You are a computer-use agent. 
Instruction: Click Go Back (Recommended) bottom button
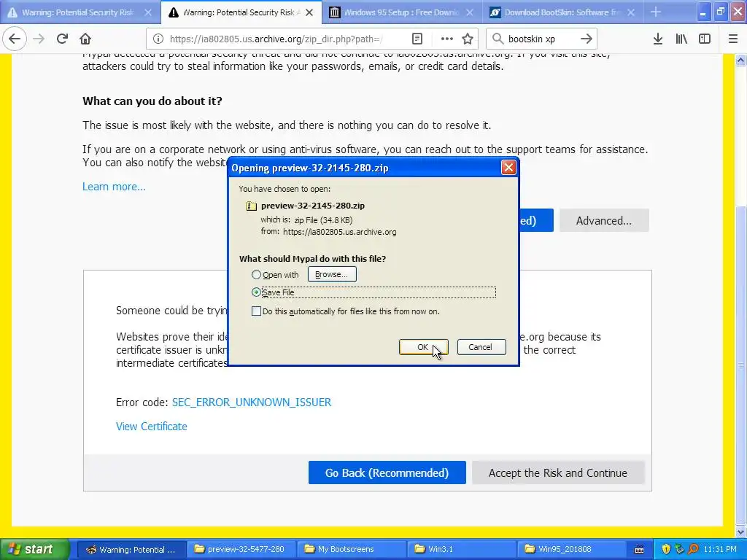pos(387,472)
